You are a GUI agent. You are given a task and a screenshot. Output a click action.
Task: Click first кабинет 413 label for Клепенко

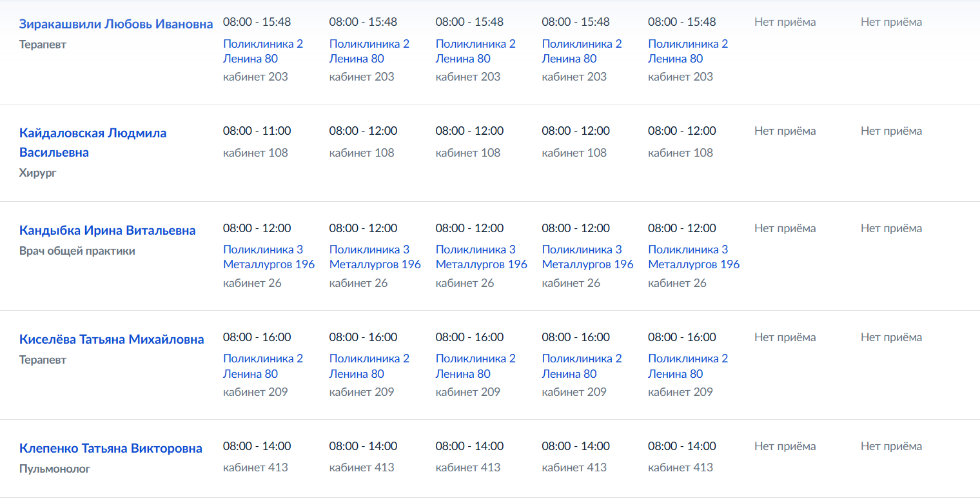[x=255, y=467]
